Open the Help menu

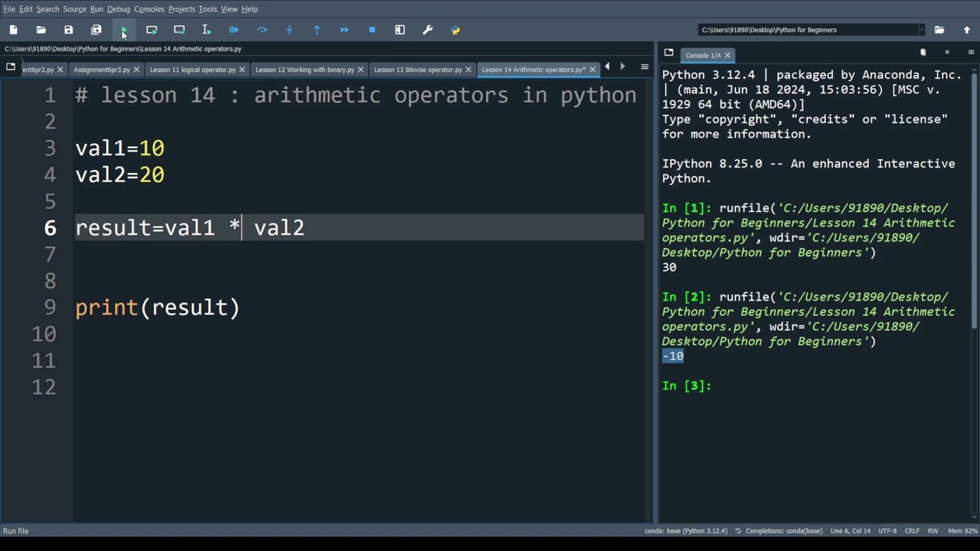pyautogui.click(x=250, y=9)
